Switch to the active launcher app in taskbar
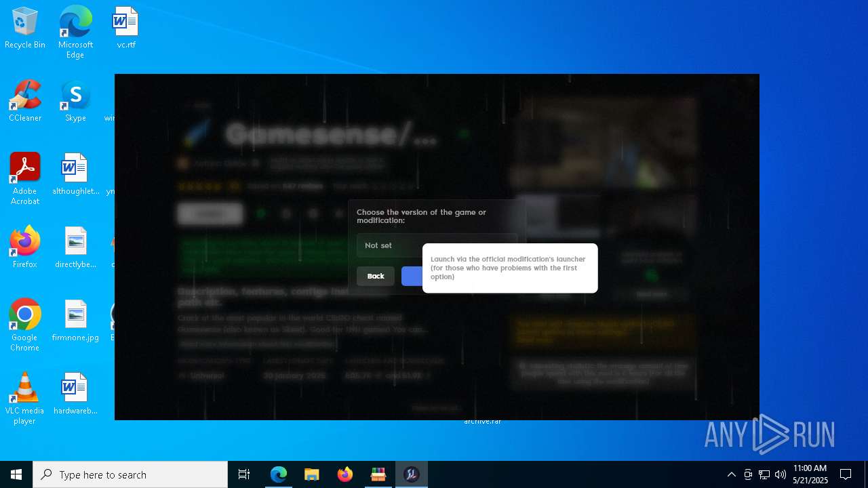 click(x=412, y=474)
